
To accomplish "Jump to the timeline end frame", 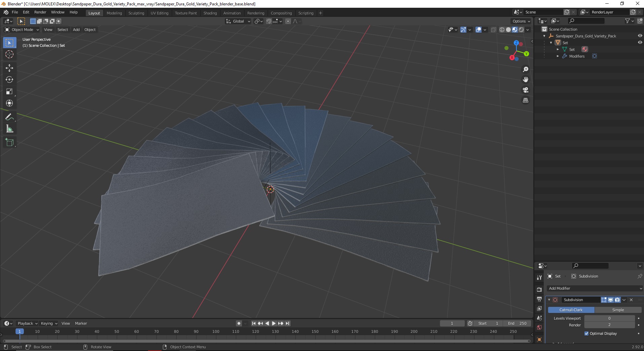I will click(287, 323).
